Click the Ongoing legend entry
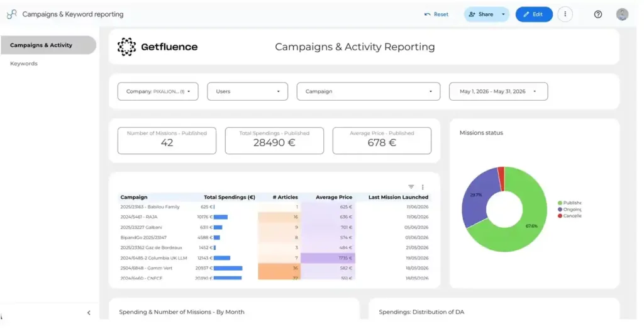The height and width of the screenshot is (331, 644). [x=569, y=210]
